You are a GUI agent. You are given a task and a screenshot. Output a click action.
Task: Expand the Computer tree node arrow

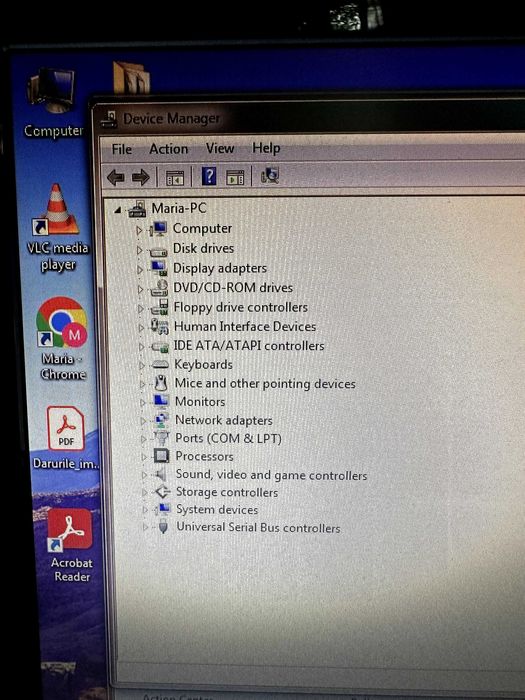click(139, 230)
